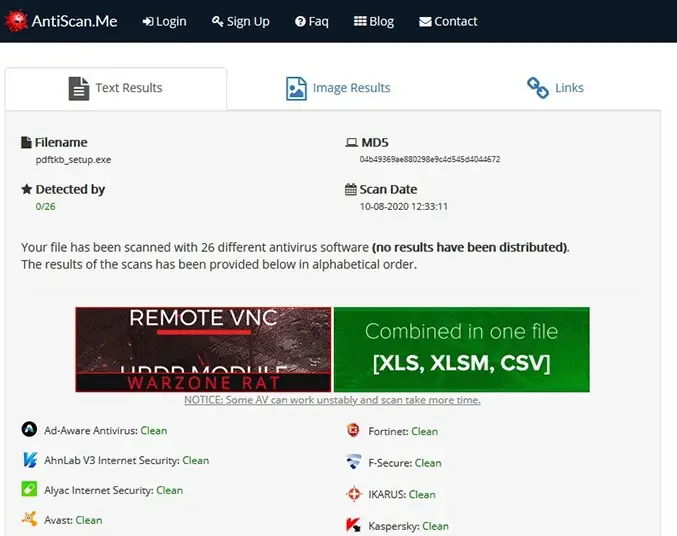This screenshot has width=677, height=536.
Task: Open the AntiScan.Me home link text
Action: point(74,21)
